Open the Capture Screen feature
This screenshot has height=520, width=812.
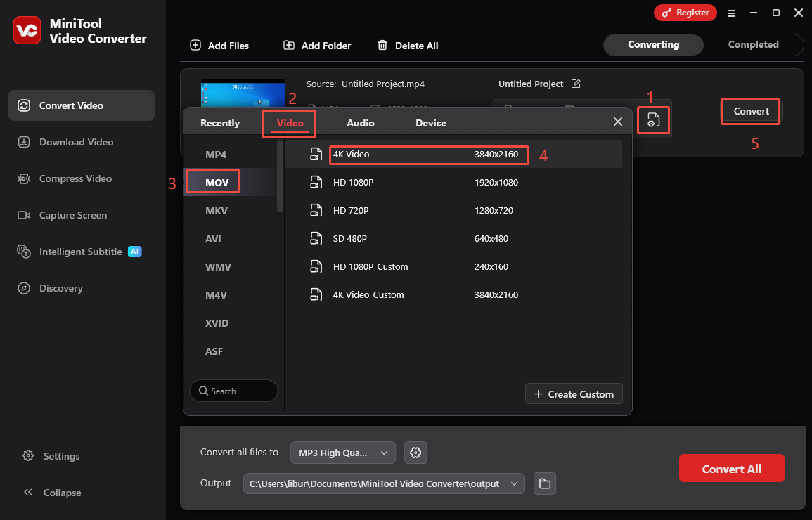pyautogui.click(x=72, y=215)
